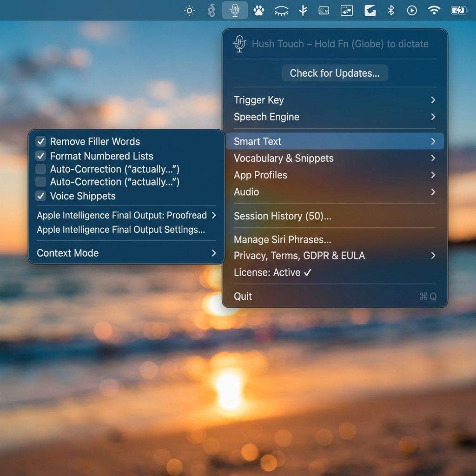
Task: Check the battery charging status icon
Action: click(459, 10)
